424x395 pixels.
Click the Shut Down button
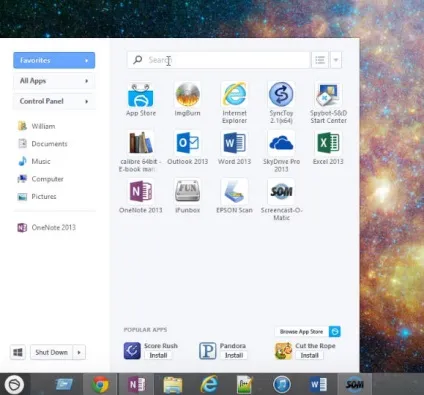(x=51, y=352)
